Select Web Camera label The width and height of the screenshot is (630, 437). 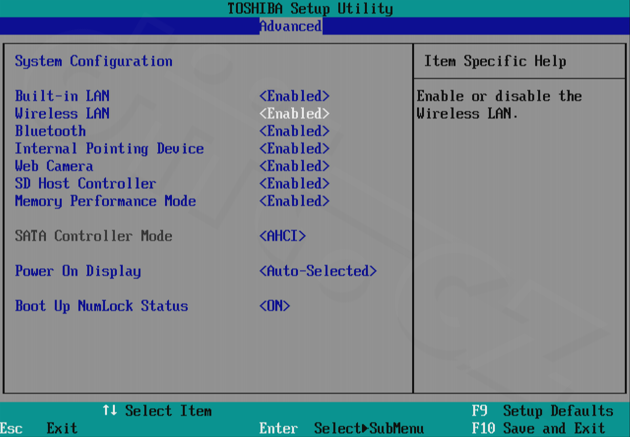click(x=54, y=166)
